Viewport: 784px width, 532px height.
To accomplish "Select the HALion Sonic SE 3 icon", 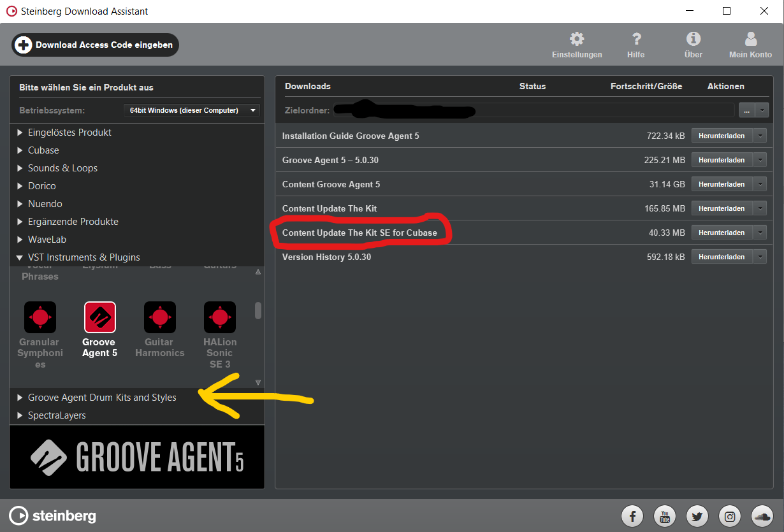I will point(220,317).
